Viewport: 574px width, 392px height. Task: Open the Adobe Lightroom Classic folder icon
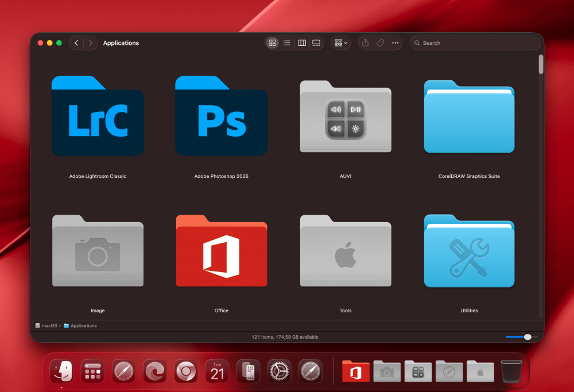pyautogui.click(x=98, y=116)
